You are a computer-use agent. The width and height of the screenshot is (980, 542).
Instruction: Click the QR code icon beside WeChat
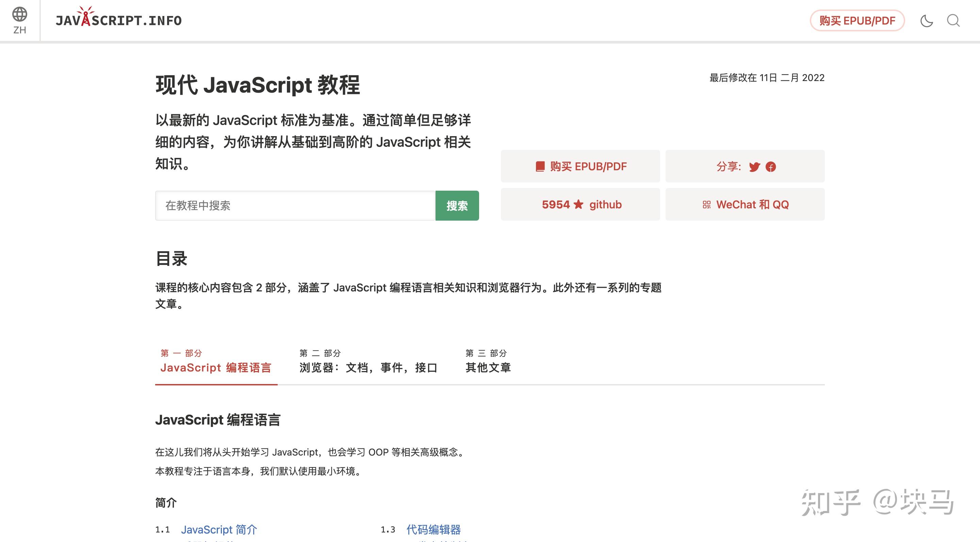706,204
